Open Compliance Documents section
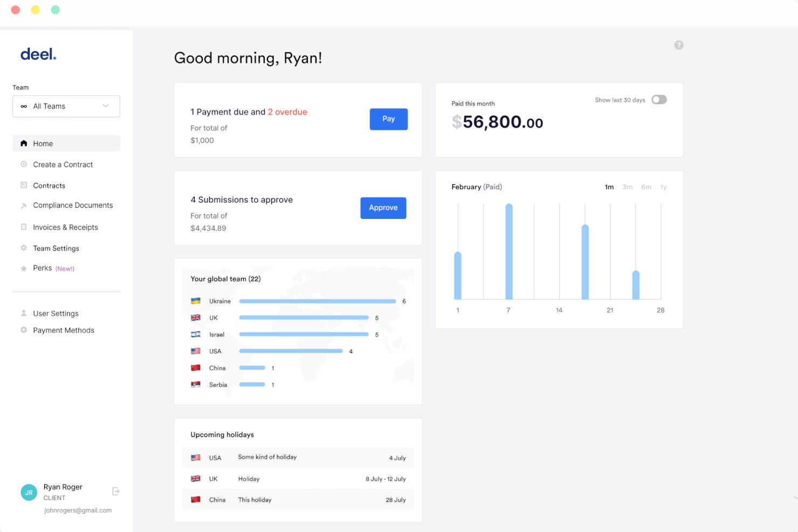Viewport: 798px width, 532px height. tap(24, 205)
